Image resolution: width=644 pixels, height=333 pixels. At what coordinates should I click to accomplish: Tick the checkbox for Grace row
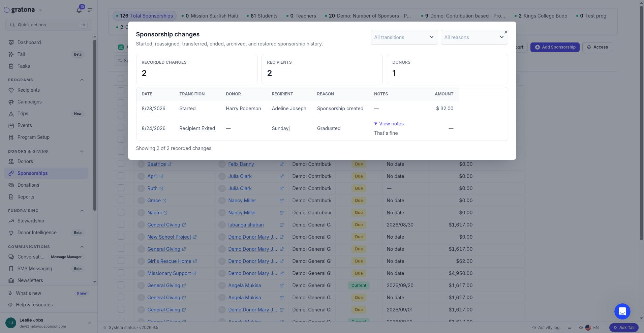tap(121, 200)
